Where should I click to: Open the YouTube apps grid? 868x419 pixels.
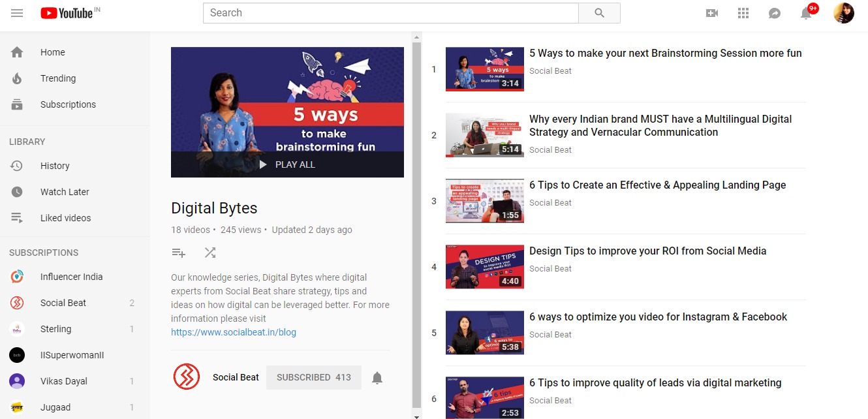pos(743,13)
